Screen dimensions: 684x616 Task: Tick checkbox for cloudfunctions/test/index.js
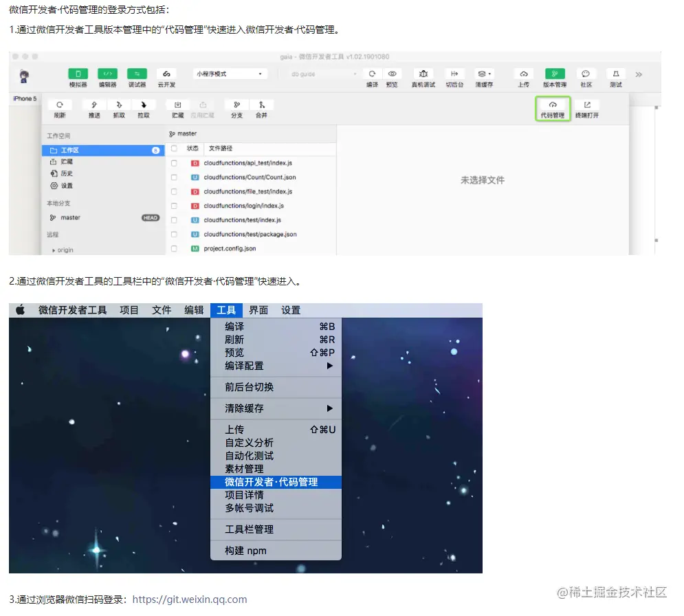(x=174, y=220)
